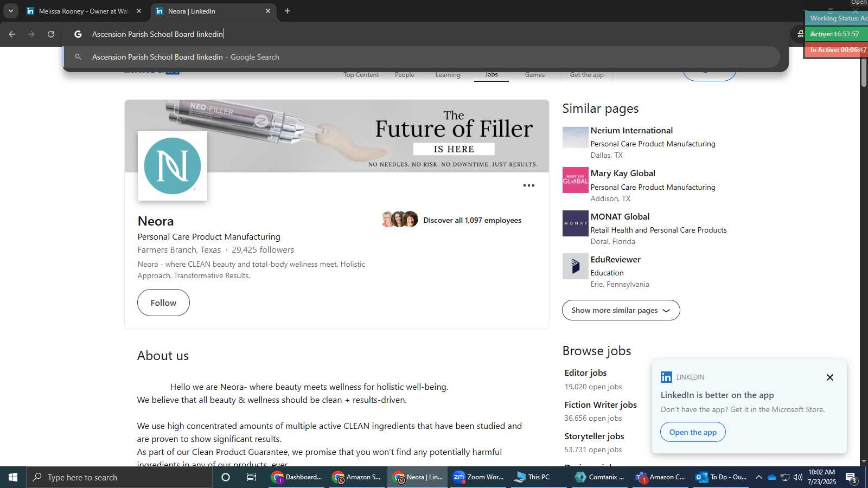
Task: Open the Learning nav item
Action: click(448, 75)
